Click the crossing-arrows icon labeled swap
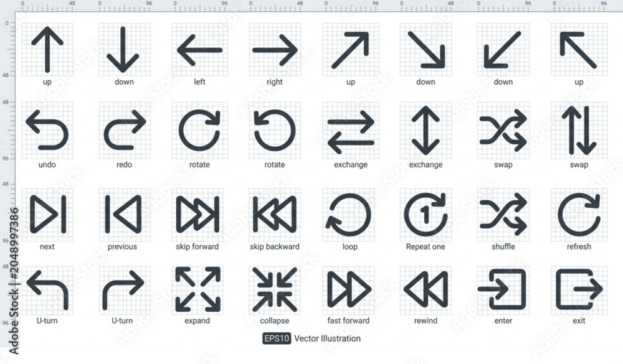Image resolution: width=623 pixels, height=364 pixels. click(x=503, y=131)
